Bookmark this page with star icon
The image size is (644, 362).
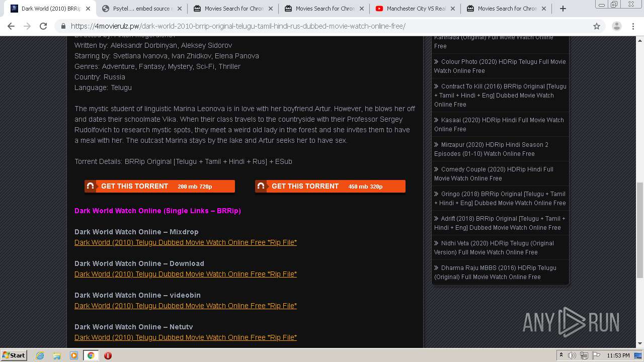[x=597, y=26]
